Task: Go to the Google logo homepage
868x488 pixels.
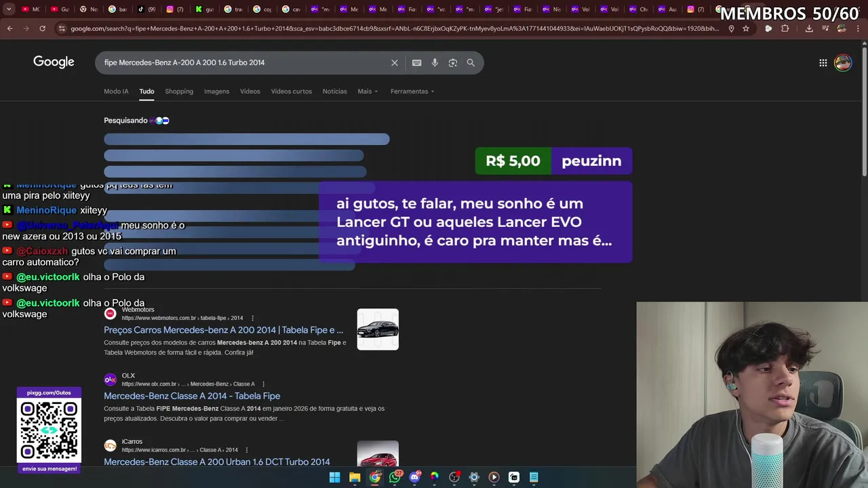Action: 54,62
